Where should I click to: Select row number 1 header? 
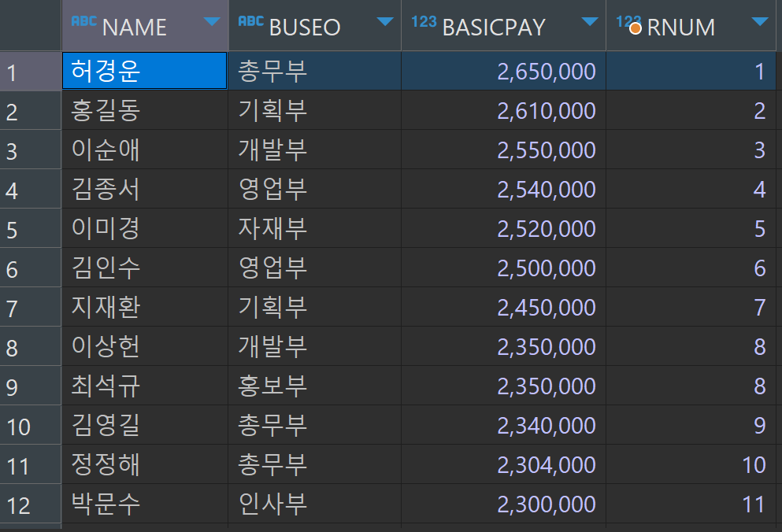31,72
